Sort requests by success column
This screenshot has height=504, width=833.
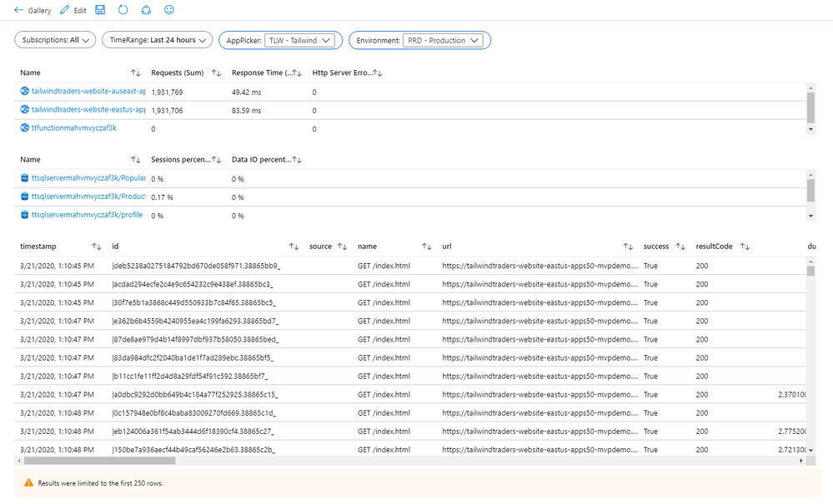680,247
